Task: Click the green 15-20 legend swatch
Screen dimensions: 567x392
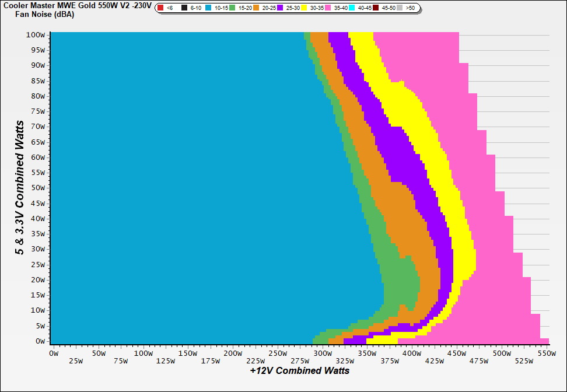Action: (x=232, y=8)
